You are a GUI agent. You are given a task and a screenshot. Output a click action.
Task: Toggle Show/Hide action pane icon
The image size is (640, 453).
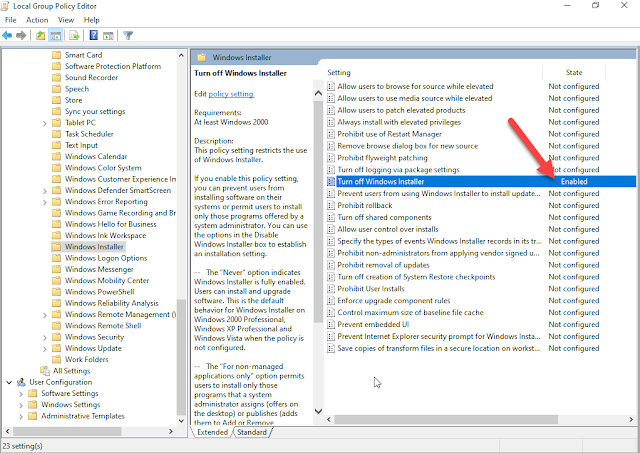coord(108,36)
